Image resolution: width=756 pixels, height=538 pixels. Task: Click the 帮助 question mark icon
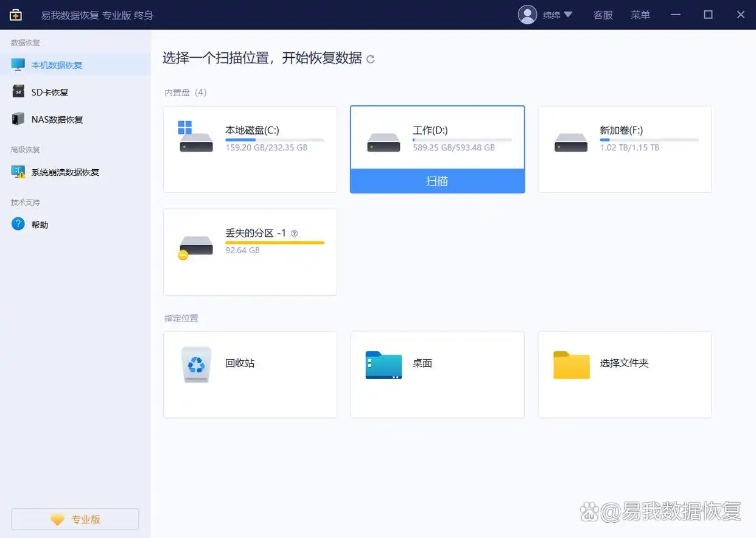(18, 224)
